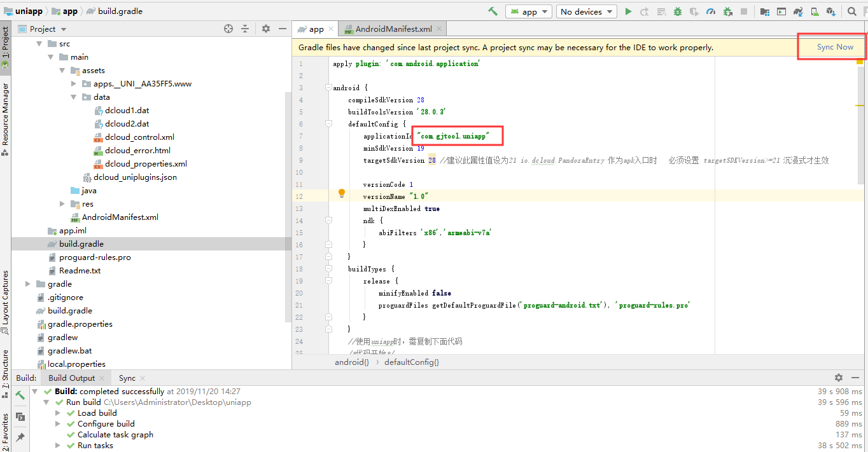This screenshot has height=452, width=868.
Task: Click the yellow lightbulb on line 12
Action: tap(341, 193)
